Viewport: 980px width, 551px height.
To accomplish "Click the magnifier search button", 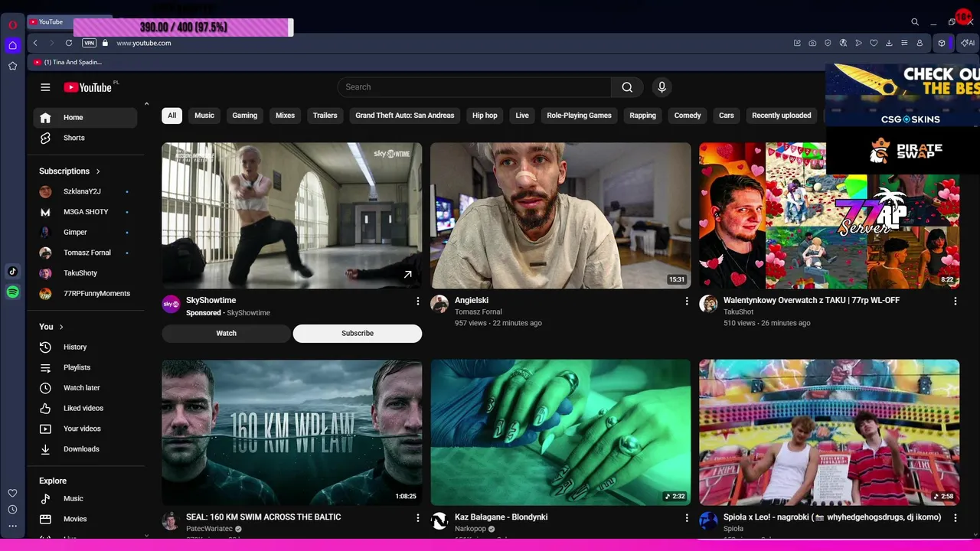I will [x=627, y=87].
